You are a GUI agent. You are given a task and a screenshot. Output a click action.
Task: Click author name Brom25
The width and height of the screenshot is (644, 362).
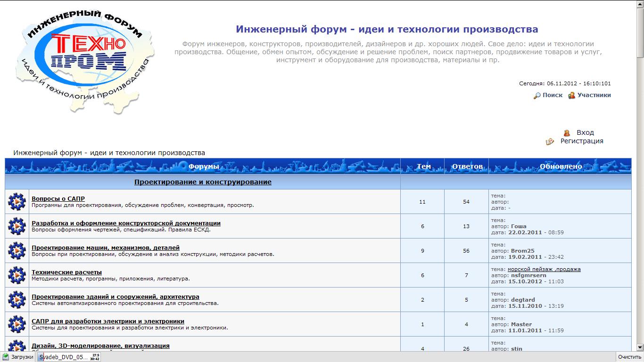[523, 251]
